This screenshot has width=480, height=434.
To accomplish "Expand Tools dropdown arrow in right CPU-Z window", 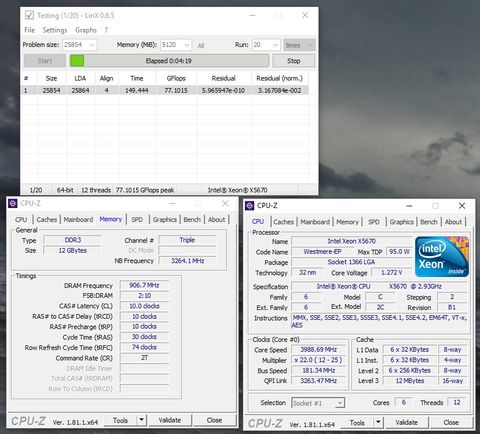I will (x=378, y=423).
